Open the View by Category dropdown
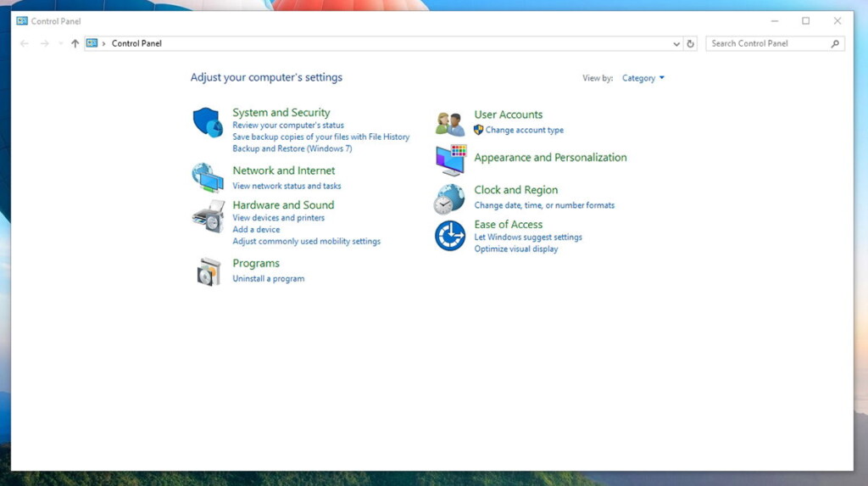 point(643,78)
